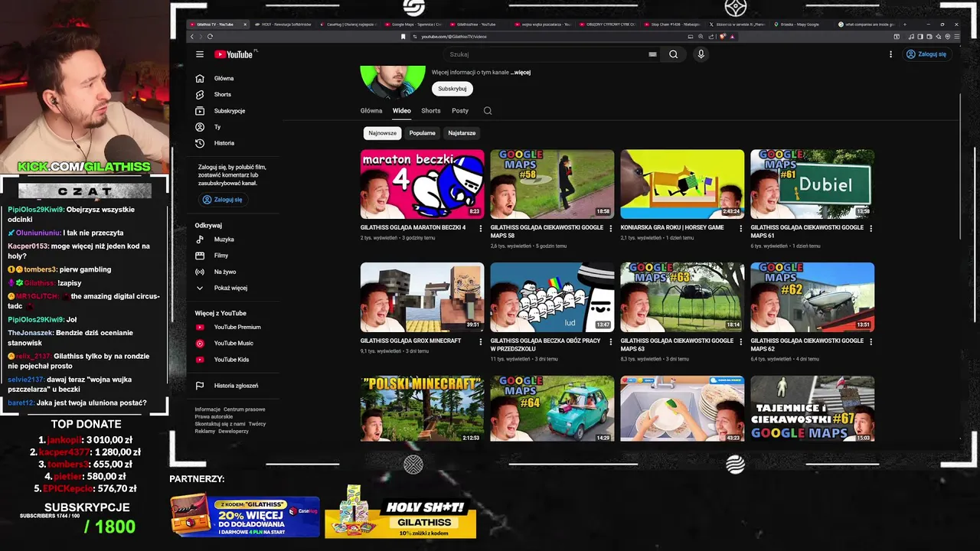This screenshot has height=551, width=980.
Task: Open YouTube Music in sidebar
Action: [233, 344]
